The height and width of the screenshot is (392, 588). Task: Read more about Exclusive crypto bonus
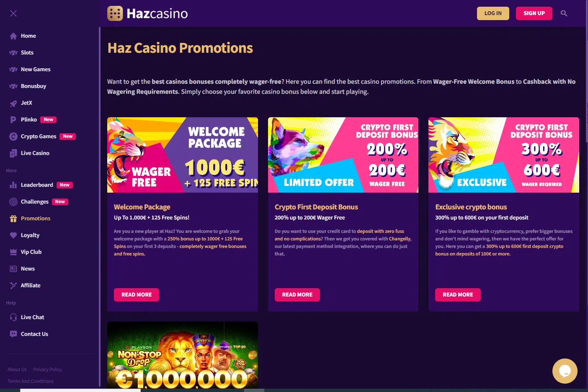458,295
